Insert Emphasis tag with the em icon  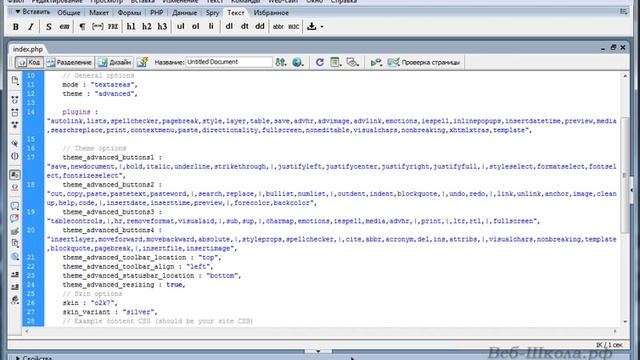pyautogui.click(x=64, y=27)
